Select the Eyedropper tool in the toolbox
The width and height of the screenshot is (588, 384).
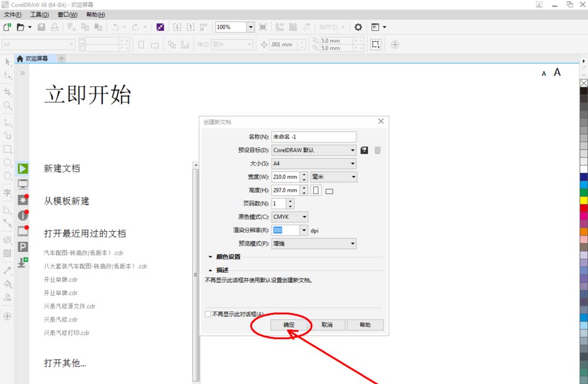coord(8,271)
